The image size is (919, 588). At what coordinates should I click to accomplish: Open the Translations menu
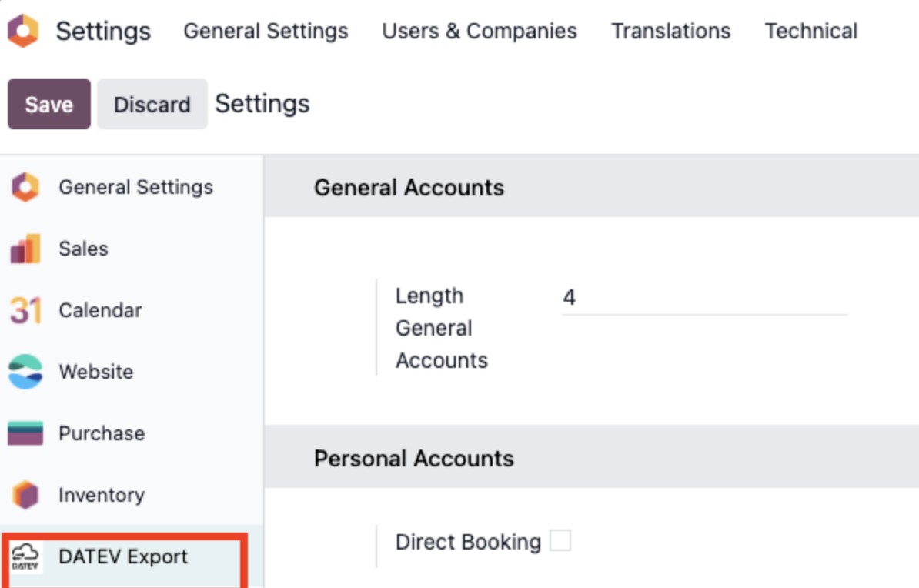click(x=670, y=31)
